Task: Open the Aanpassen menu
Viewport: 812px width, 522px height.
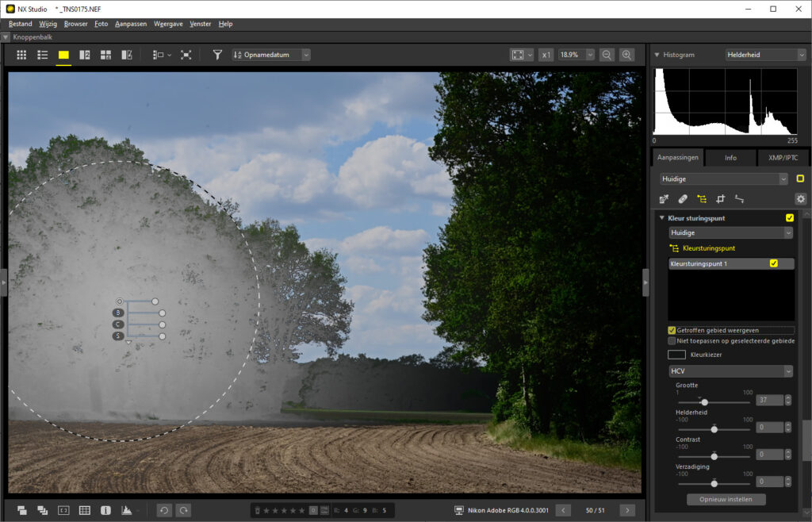Action: (x=131, y=24)
